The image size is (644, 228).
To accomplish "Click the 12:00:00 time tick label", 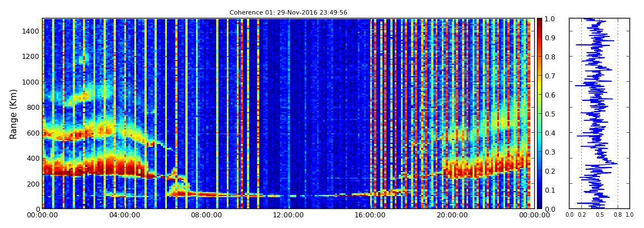I will click(289, 215).
